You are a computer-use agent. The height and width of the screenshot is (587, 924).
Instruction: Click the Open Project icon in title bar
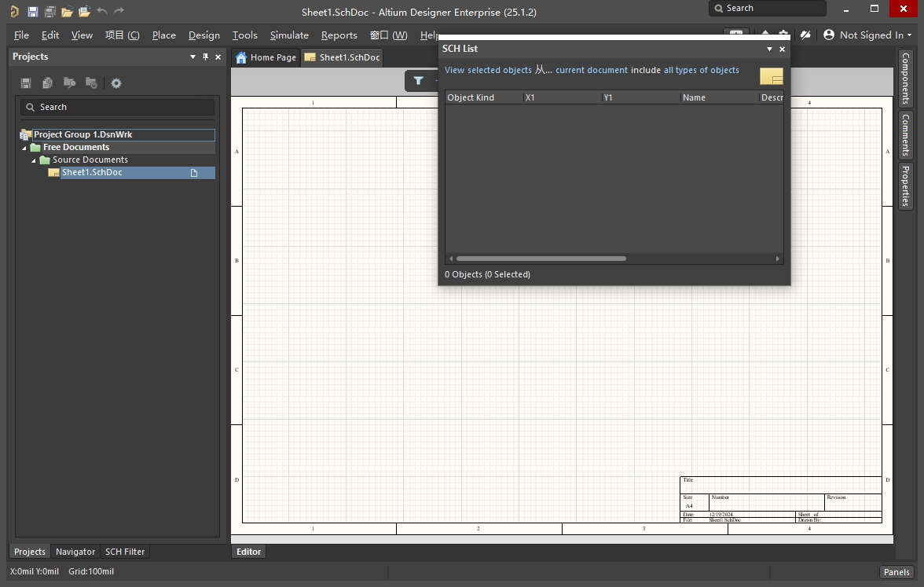pyautogui.click(x=84, y=11)
